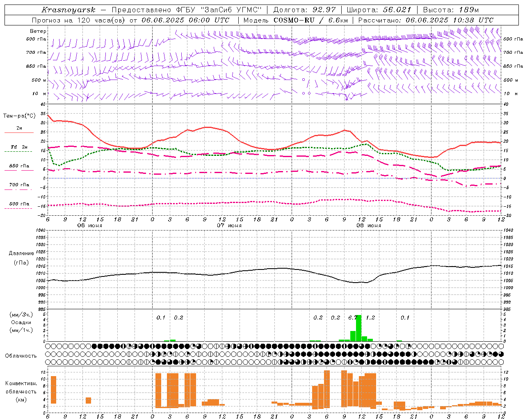Click the 'Долгота: 92.97' longitude value
This screenshot has height=420, width=525.
point(304,10)
